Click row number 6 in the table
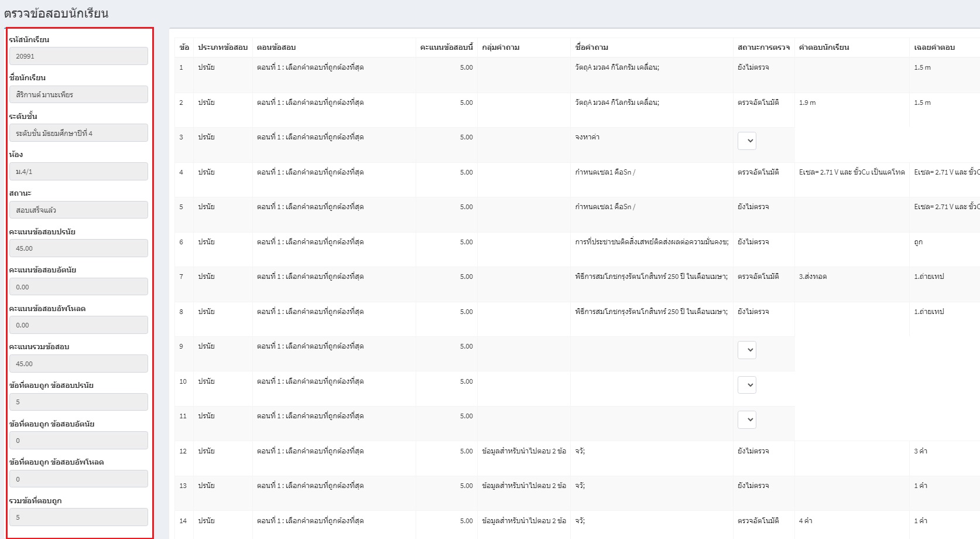Image resolution: width=980 pixels, height=539 pixels. (x=181, y=242)
